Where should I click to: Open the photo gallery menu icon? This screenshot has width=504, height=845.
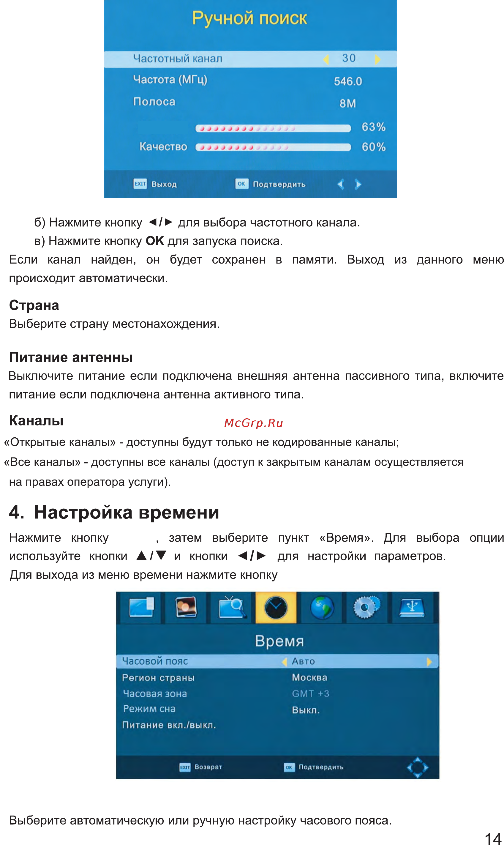(x=186, y=607)
